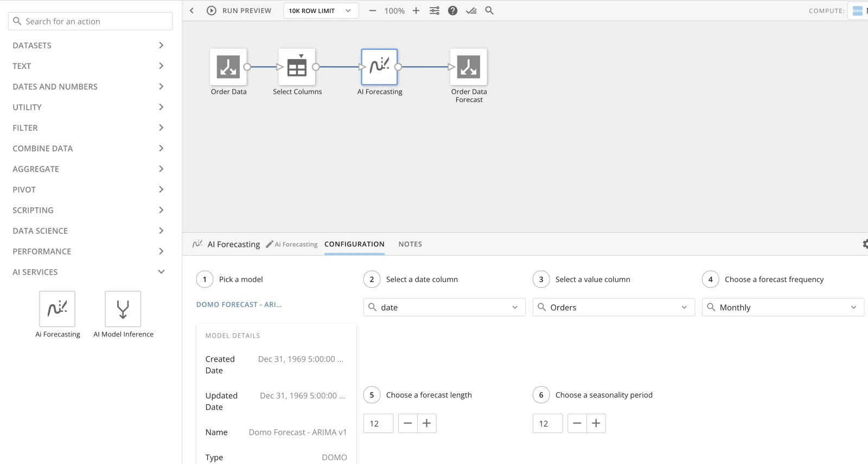868x464 pixels.
Task: Open the 10K ROW LIMIT dropdown
Action: pyautogui.click(x=321, y=10)
